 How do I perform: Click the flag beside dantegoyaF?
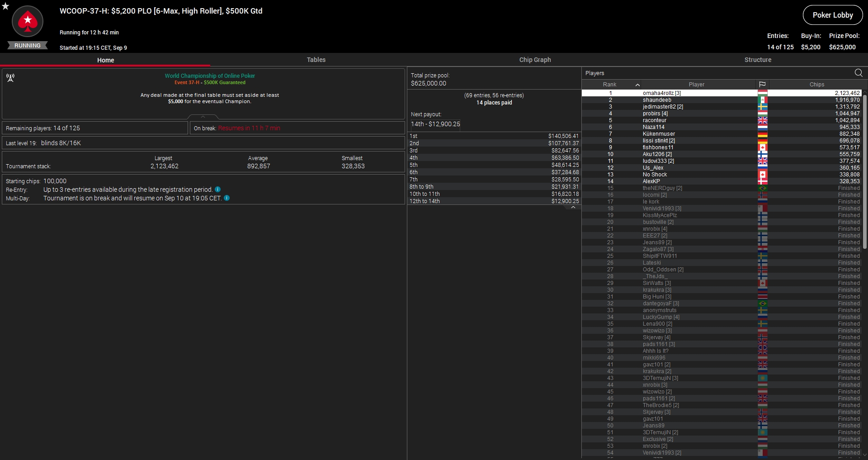pyautogui.click(x=763, y=304)
